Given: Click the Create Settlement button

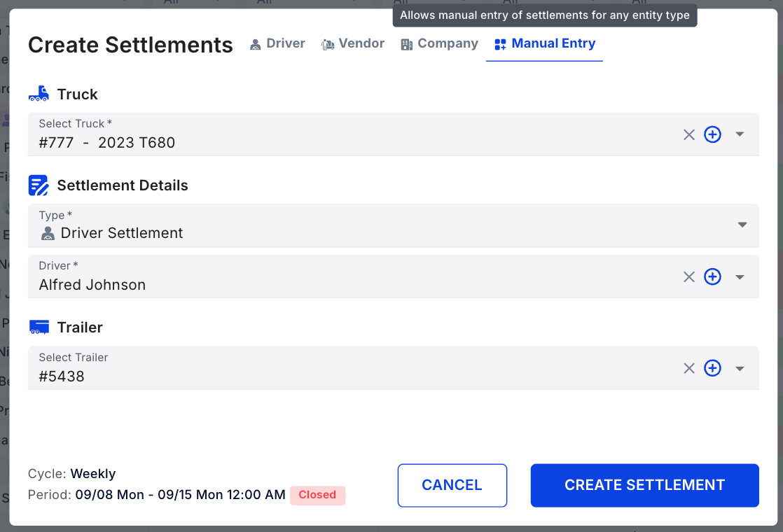Looking at the screenshot, I should coord(644,485).
